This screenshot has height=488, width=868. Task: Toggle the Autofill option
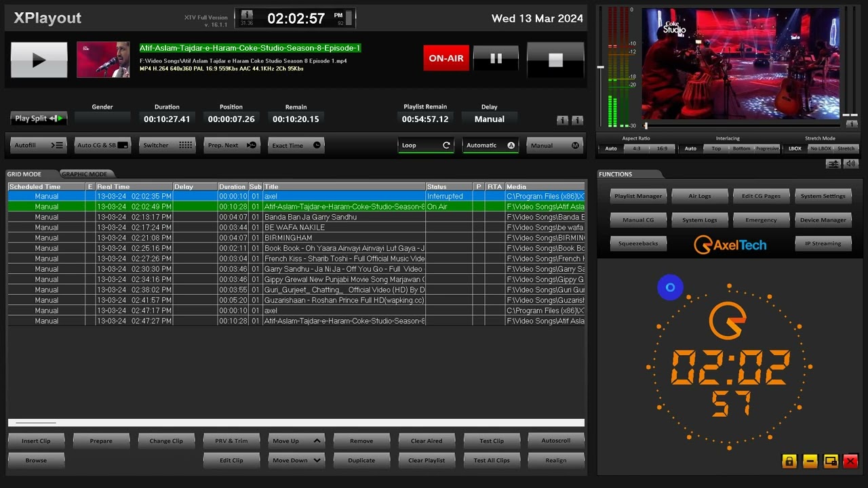click(38, 145)
